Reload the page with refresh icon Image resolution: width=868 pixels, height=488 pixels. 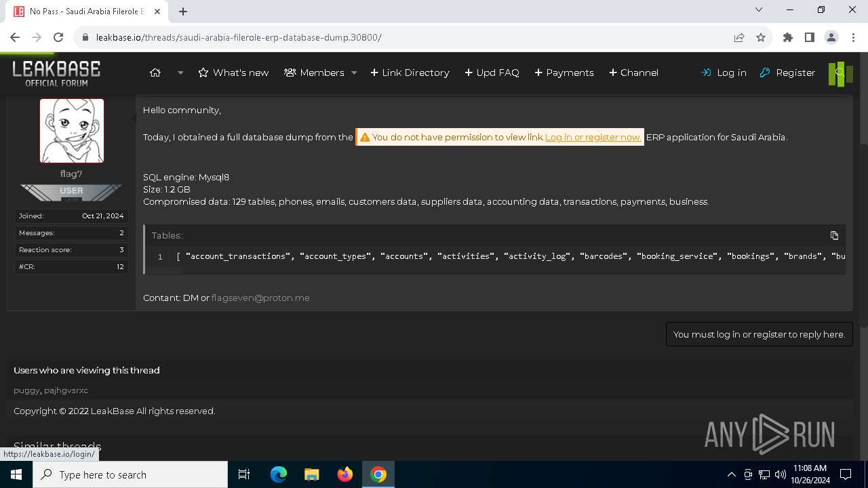[58, 37]
